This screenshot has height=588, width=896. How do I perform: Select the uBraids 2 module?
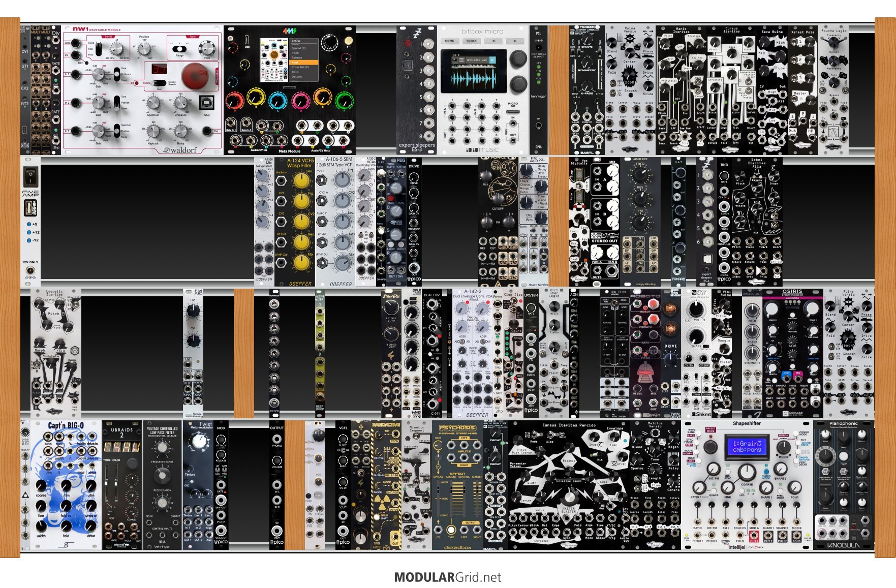[x=122, y=485]
